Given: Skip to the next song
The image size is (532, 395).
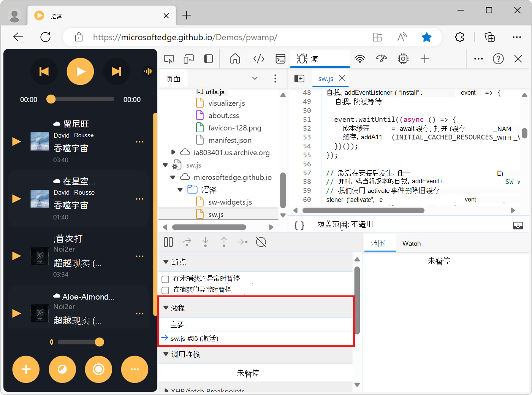Looking at the screenshot, I should [117, 71].
